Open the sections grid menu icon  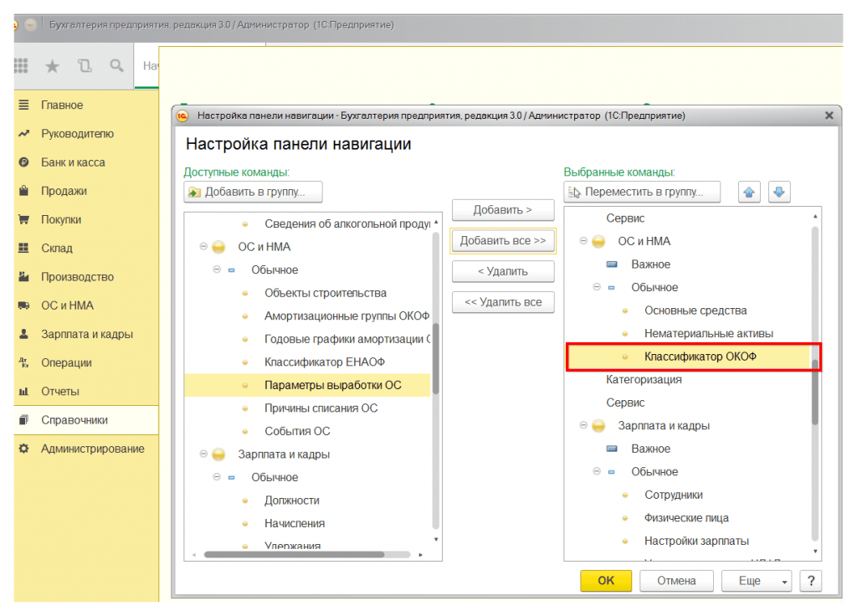21,66
